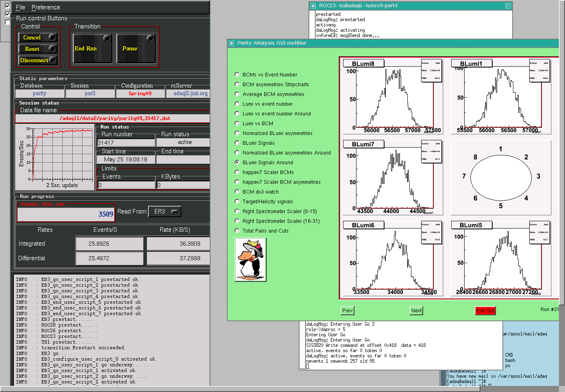Choose Target/Helicity signals option
The height and width of the screenshot is (392, 565).
click(x=237, y=201)
